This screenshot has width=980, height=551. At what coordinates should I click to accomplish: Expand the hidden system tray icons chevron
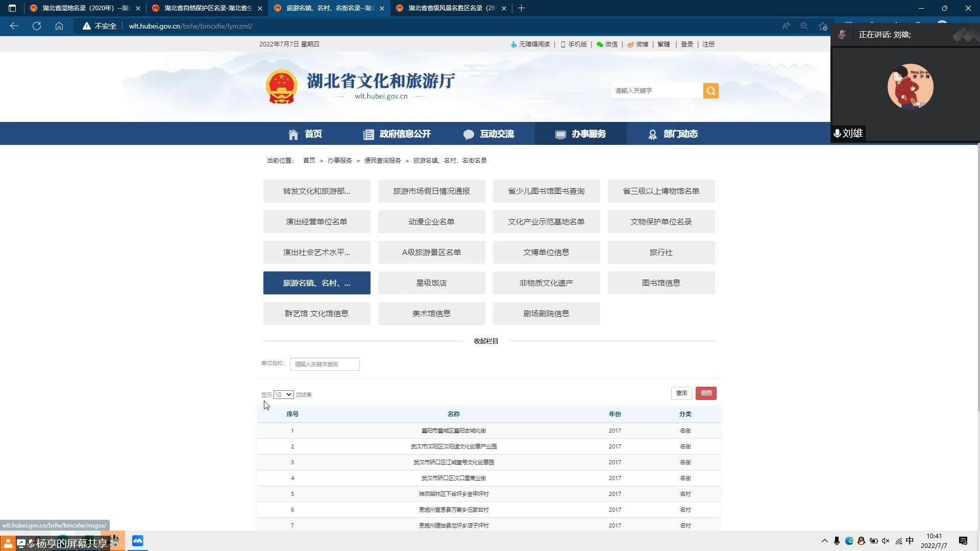point(824,541)
